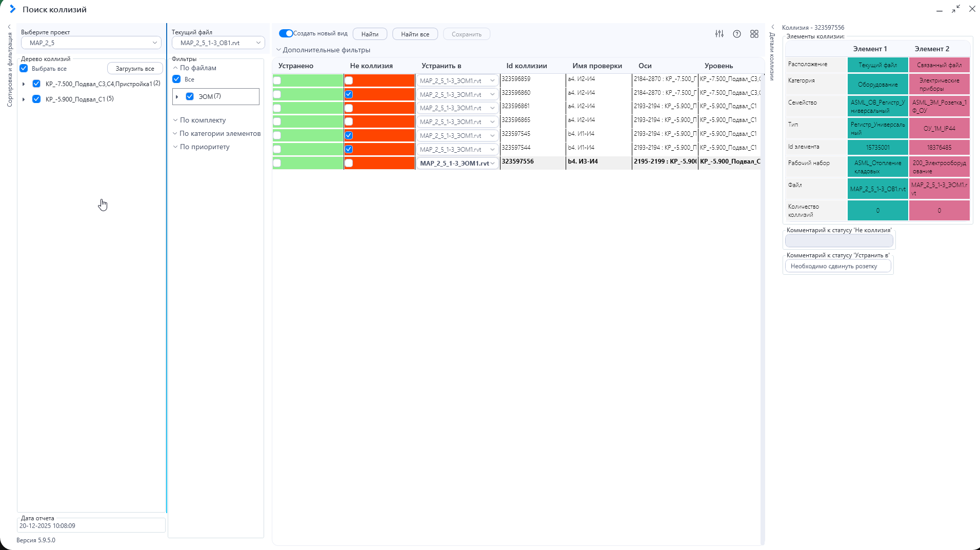Image resolution: width=980 pixels, height=550 pixels.
Task: Uncheck the 'Выбрать все' checkbox
Action: (x=24, y=68)
